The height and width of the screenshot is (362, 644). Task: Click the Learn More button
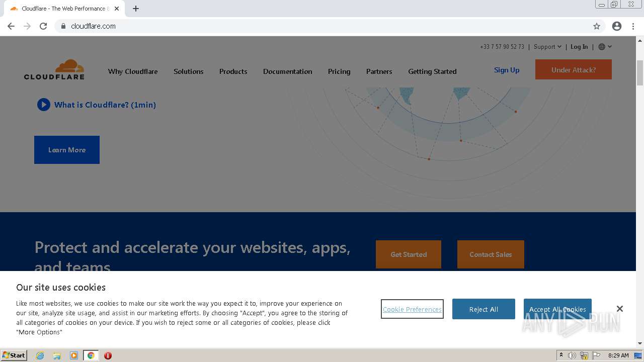point(67,150)
